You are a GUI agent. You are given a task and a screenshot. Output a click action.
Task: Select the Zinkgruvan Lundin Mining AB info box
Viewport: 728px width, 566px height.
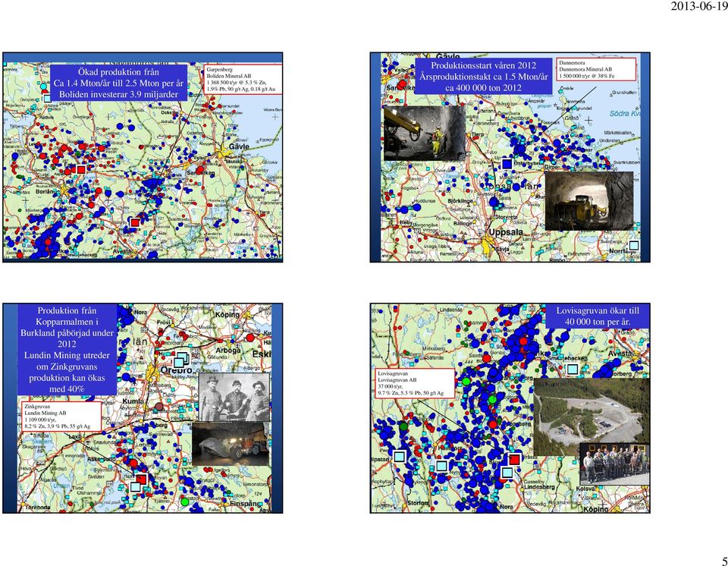click(61, 417)
